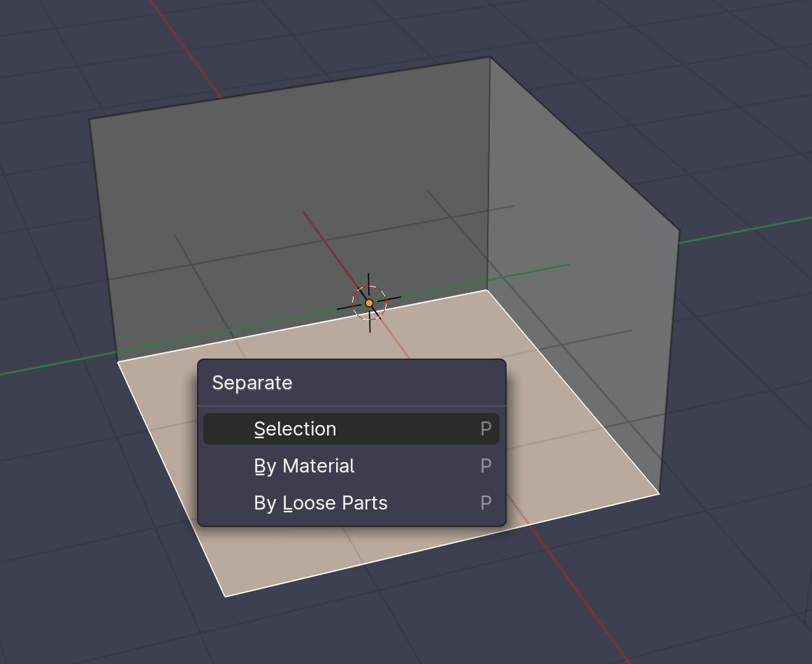Select By Loose Parts menu entry
The height and width of the screenshot is (664, 812).
coord(320,503)
